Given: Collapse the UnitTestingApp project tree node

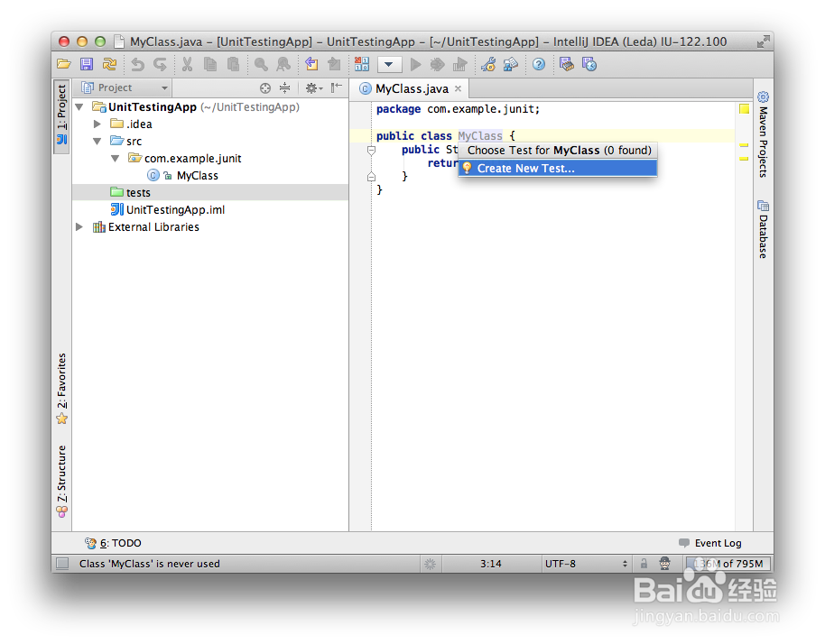Looking at the screenshot, I should [x=79, y=106].
